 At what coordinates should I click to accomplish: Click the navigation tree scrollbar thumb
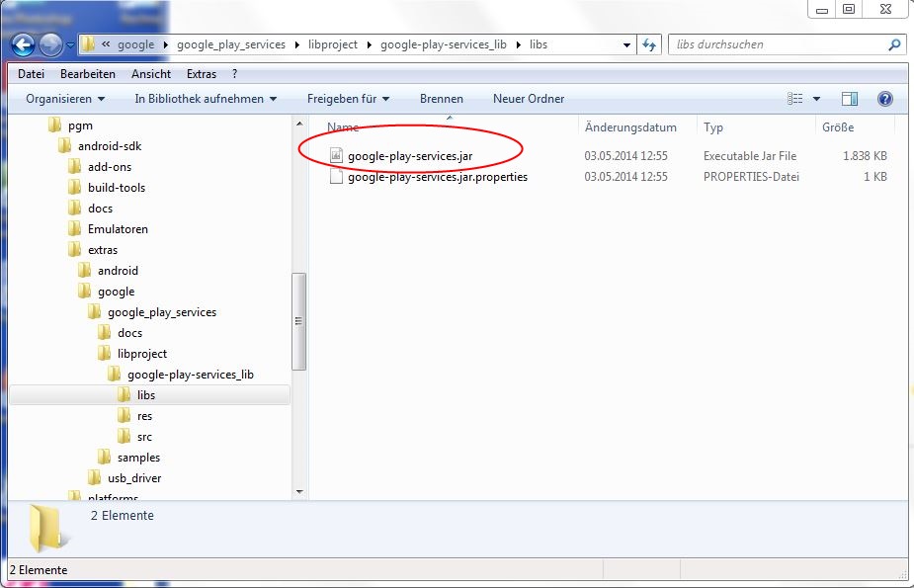pos(299,321)
